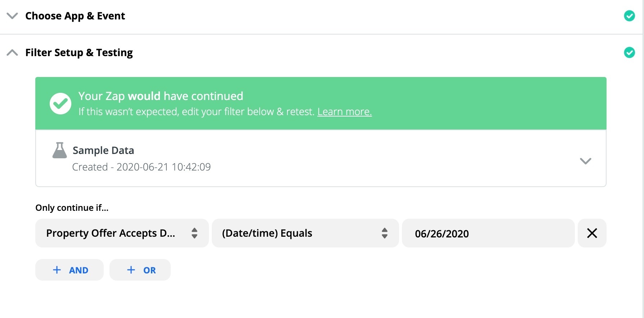Click the plus icon on AND button
Screen dimensions: 644x318
click(57, 270)
